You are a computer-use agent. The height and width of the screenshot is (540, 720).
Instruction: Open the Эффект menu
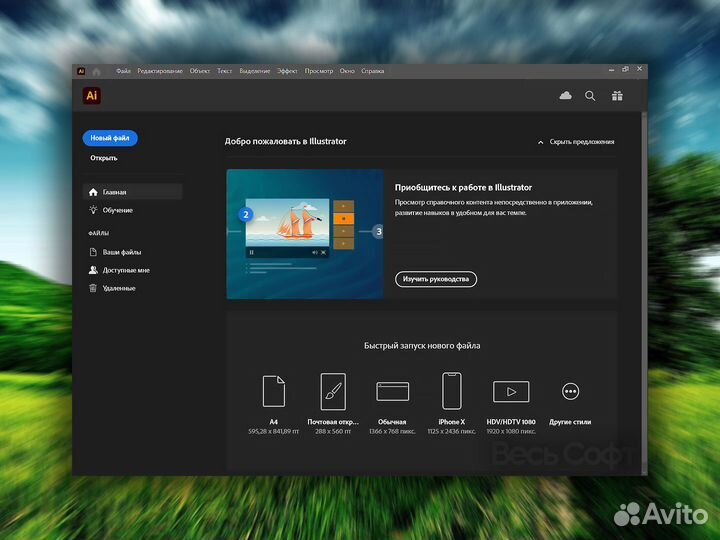pyautogui.click(x=287, y=71)
